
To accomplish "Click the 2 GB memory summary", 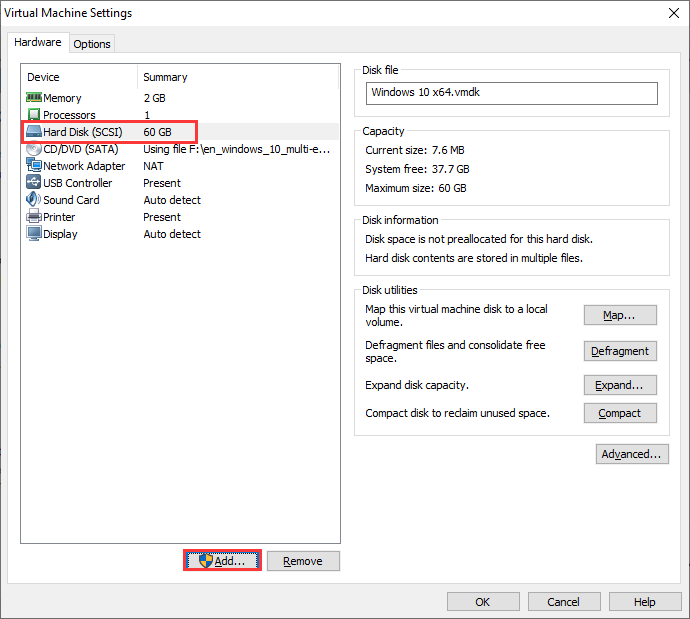I will 154,98.
